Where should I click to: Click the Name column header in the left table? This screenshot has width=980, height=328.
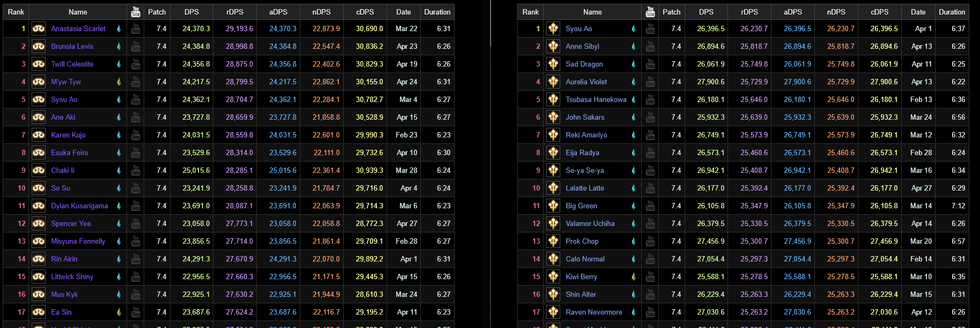point(78,12)
